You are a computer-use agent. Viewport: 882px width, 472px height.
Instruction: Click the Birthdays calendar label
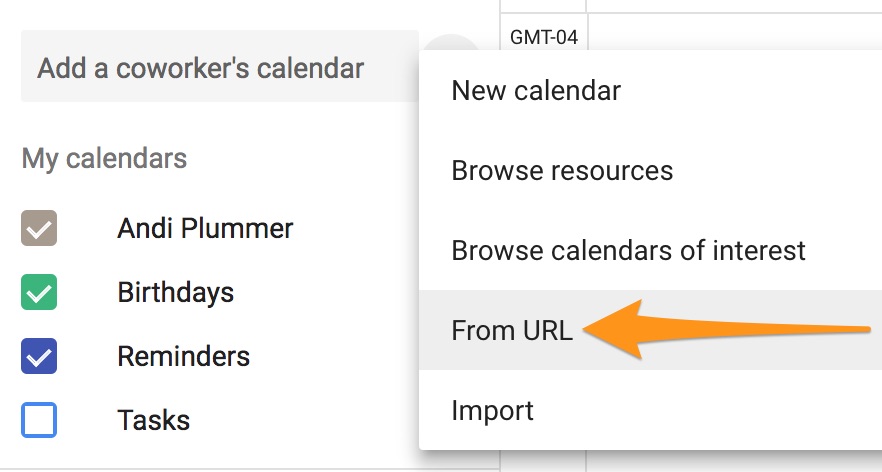click(175, 293)
